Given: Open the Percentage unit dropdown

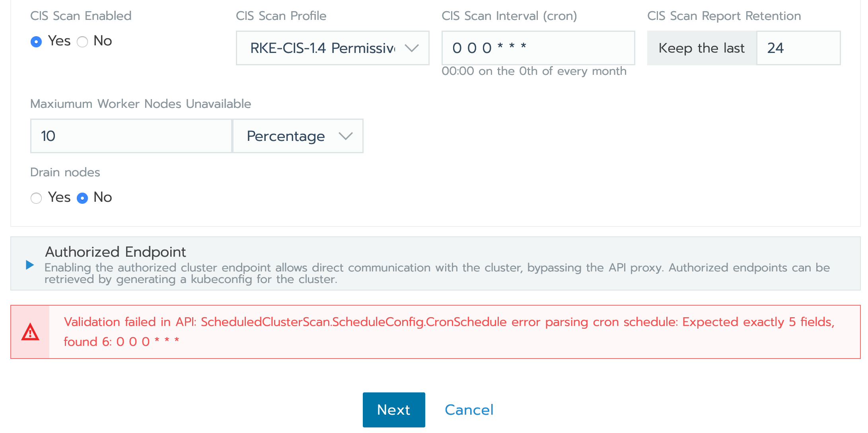Looking at the screenshot, I should tap(298, 136).
